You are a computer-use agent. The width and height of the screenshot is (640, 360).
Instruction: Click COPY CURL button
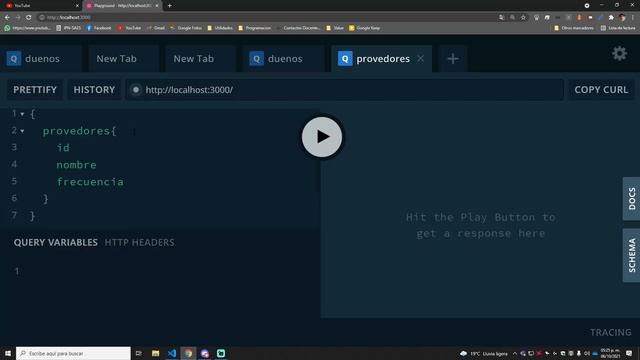click(x=601, y=90)
